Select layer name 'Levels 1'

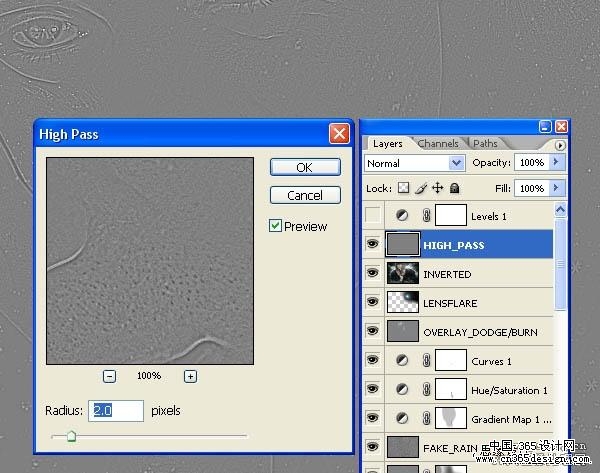pyautogui.click(x=489, y=217)
